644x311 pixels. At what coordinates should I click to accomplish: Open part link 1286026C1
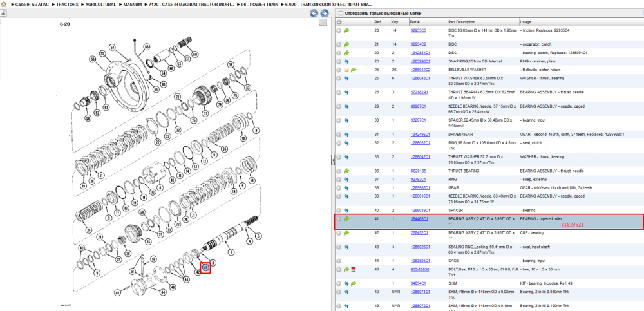[420, 247]
